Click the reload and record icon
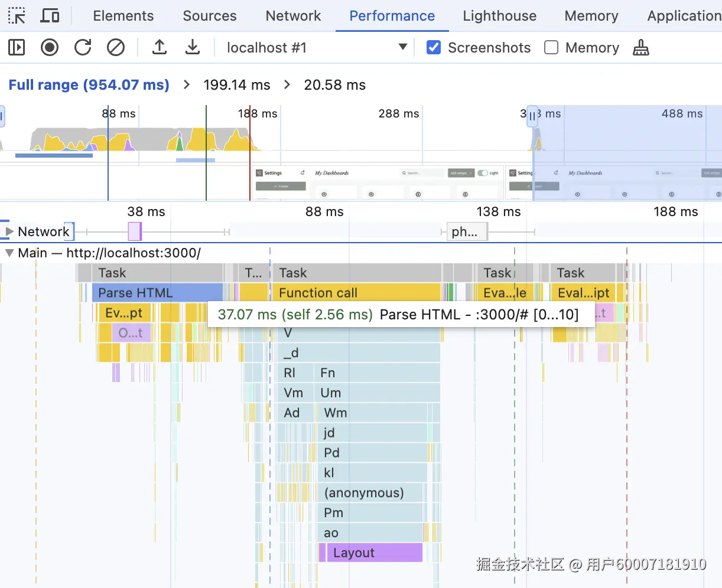This screenshot has width=722, height=588. point(83,47)
